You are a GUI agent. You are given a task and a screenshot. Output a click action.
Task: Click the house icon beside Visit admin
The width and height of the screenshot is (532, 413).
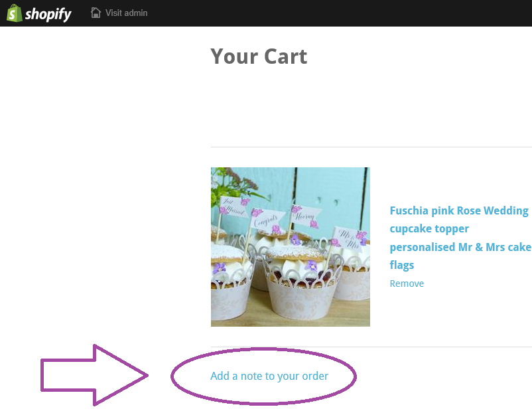coord(96,13)
